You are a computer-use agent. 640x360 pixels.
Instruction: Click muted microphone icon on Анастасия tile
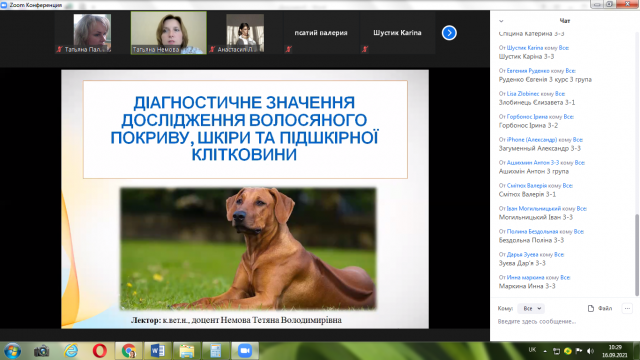[x=212, y=49]
